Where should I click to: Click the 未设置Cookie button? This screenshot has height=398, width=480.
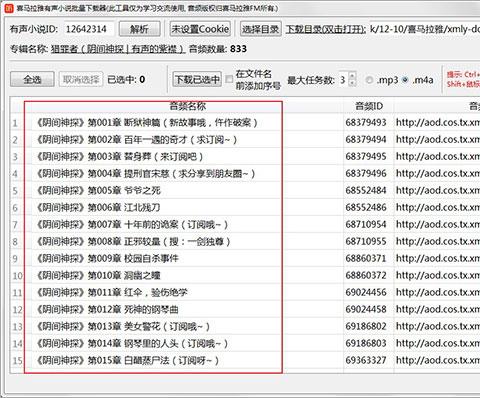tap(200, 29)
